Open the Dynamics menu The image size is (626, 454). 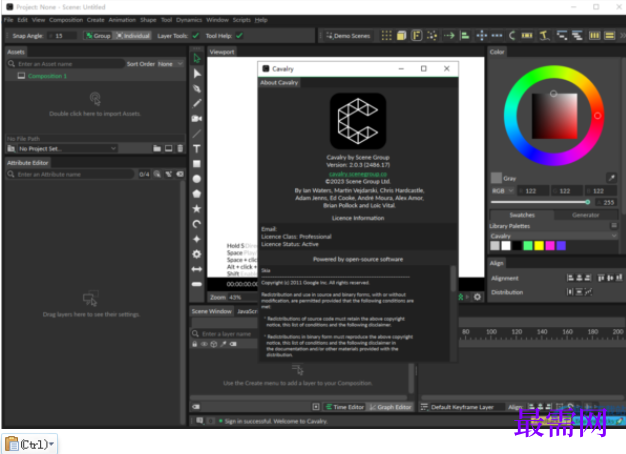[x=189, y=20]
